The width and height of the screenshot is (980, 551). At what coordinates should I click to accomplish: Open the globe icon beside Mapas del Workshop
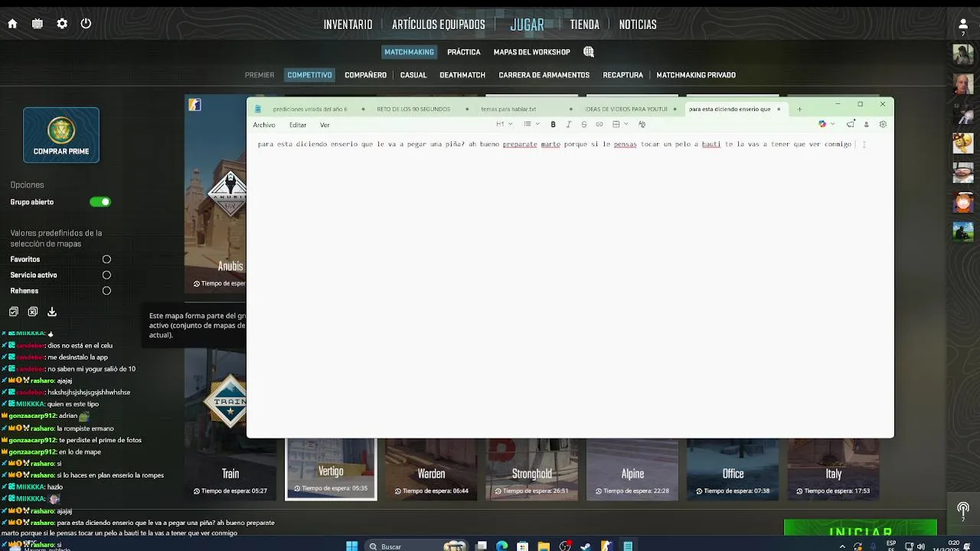tap(589, 52)
